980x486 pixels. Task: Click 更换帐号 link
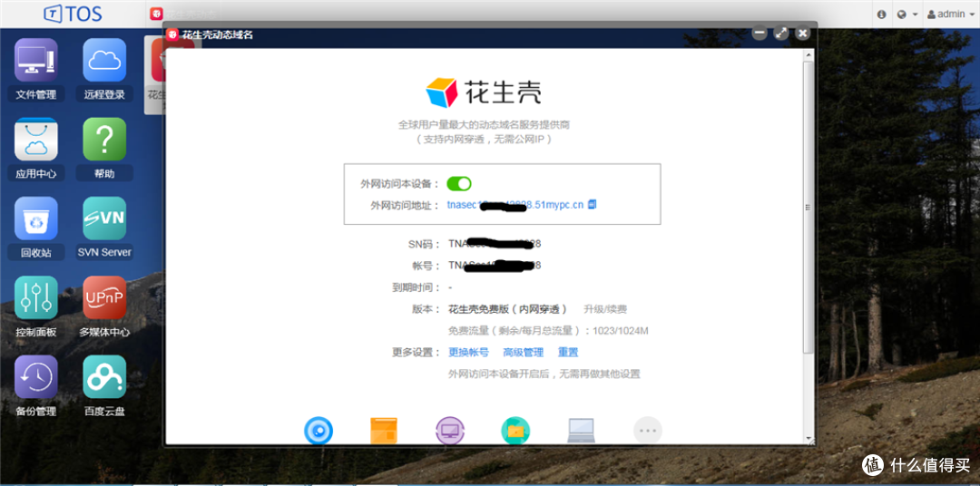click(468, 353)
